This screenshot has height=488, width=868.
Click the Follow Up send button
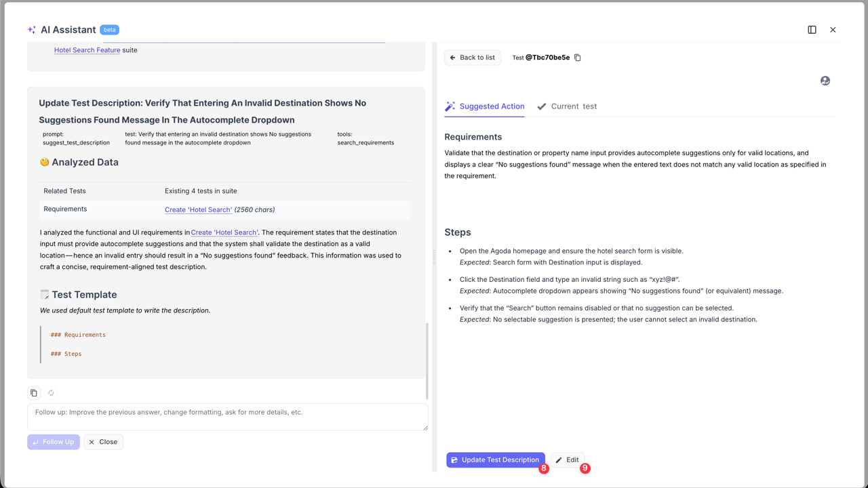point(53,441)
